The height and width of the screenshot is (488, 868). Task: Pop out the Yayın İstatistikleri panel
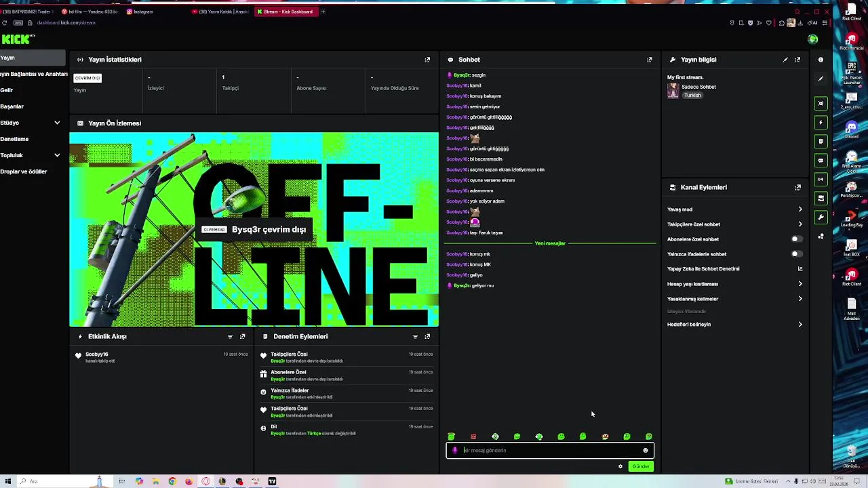[x=427, y=60]
